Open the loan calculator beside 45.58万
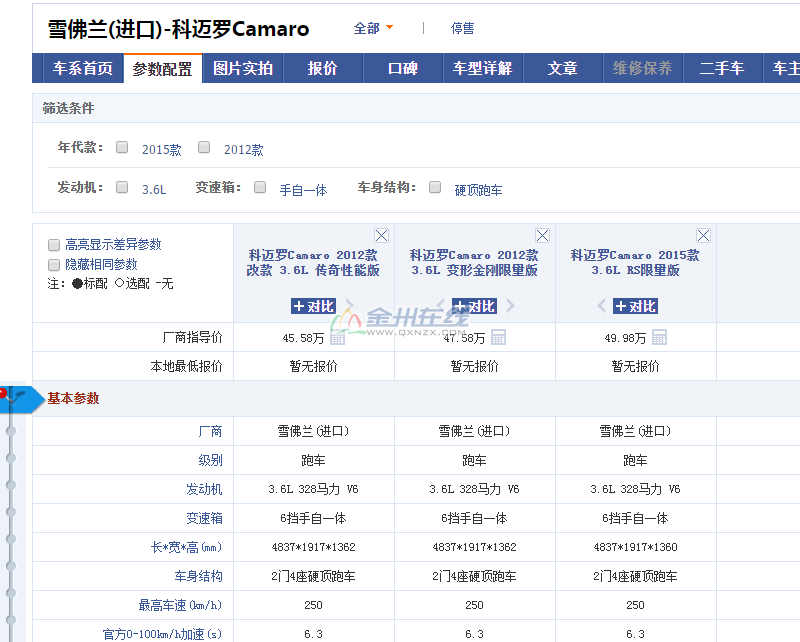The image size is (800, 642). point(337,337)
